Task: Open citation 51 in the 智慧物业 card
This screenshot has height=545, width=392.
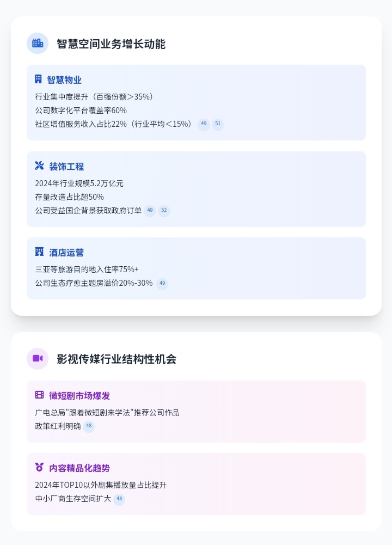Action: click(x=218, y=125)
